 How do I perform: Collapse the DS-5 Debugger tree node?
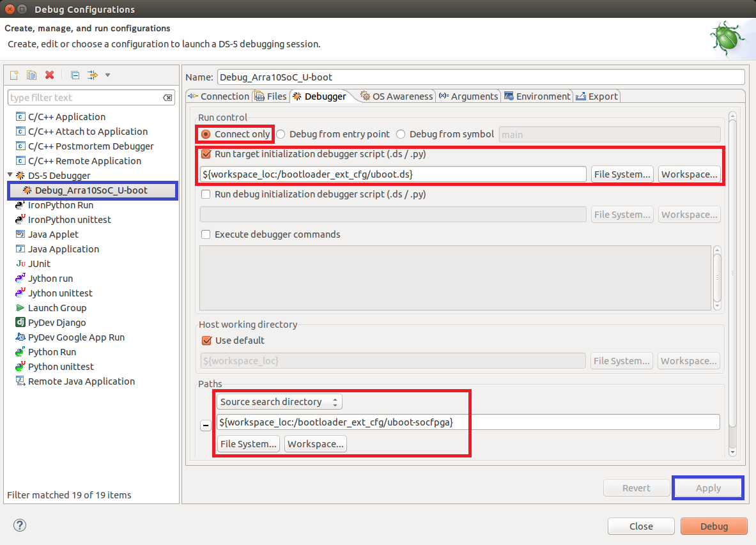10,175
